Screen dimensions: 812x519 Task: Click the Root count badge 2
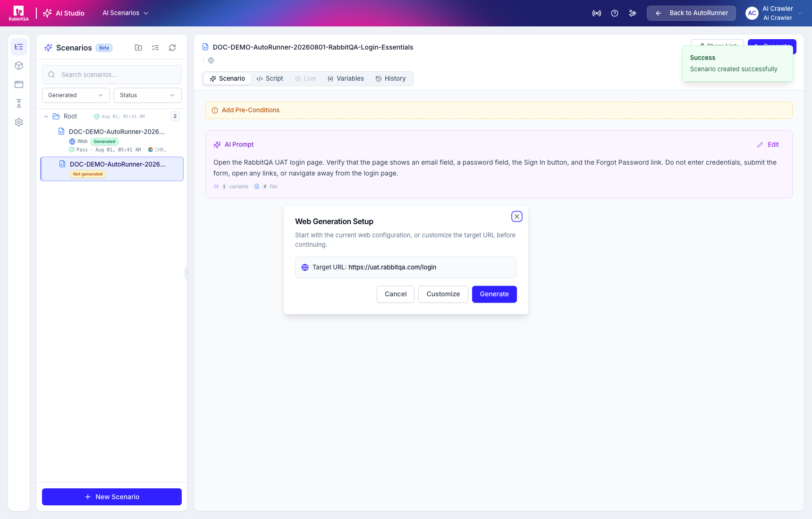click(x=175, y=117)
